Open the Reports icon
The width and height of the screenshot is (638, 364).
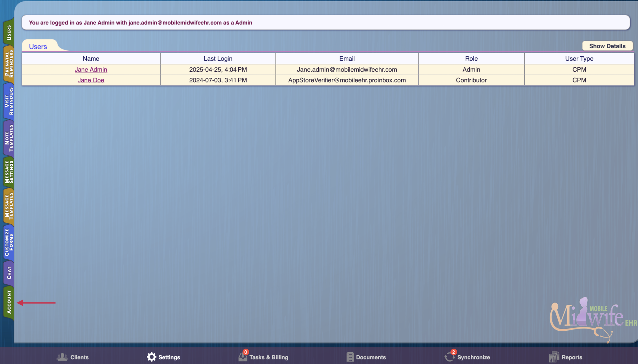coord(554,357)
